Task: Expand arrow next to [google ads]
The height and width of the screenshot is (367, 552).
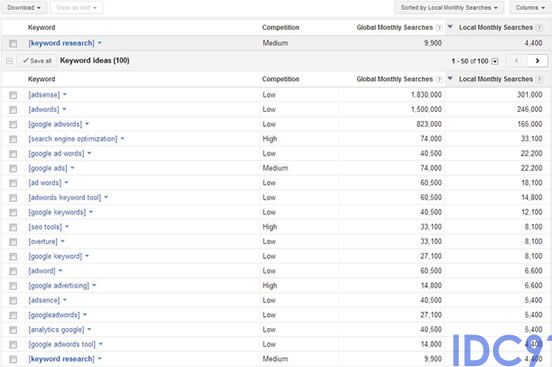Action: point(73,168)
